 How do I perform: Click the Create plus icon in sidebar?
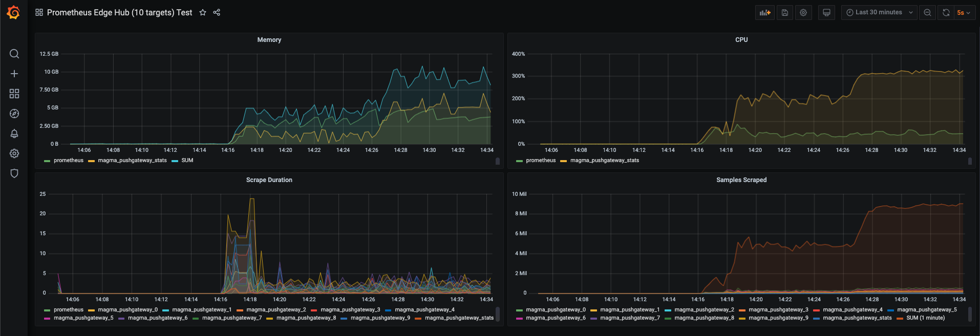point(14,74)
